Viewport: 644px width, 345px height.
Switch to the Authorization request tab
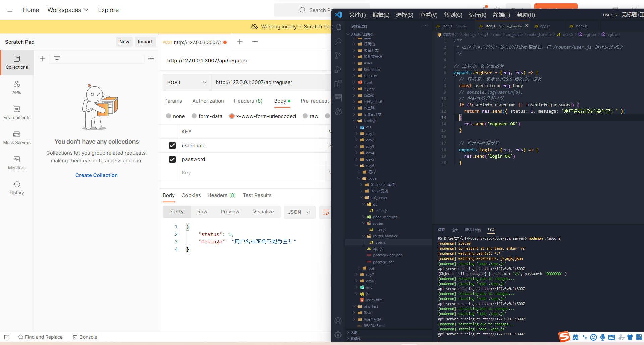point(208,101)
